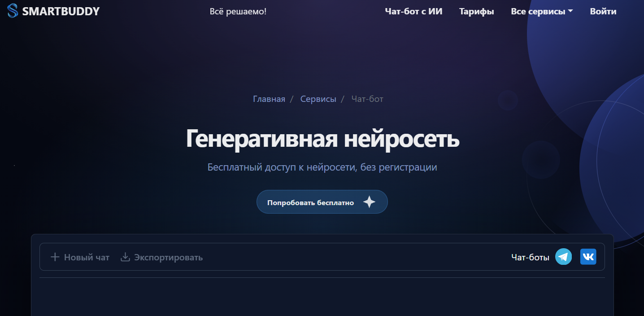The width and height of the screenshot is (644, 316).
Task: Click the SMARTBUDDY brand name
Action: coord(61,12)
